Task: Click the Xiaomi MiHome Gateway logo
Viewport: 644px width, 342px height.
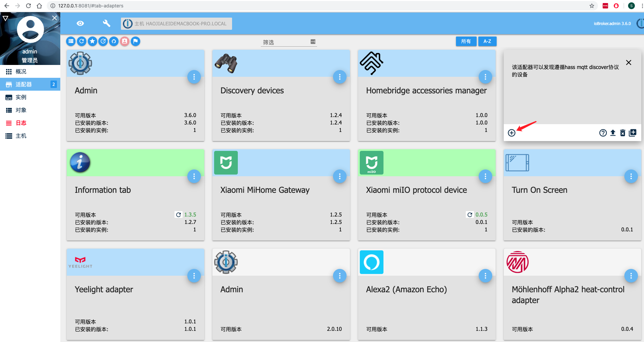Action: coord(226,163)
